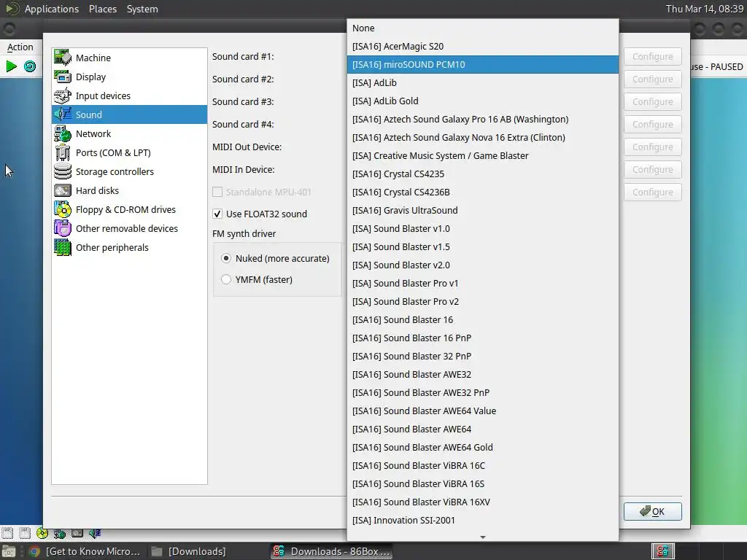Click the teal reset icon in toolbar
Image resolution: width=747 pixels, height=560 pixels.
click(x=29, y=66)
